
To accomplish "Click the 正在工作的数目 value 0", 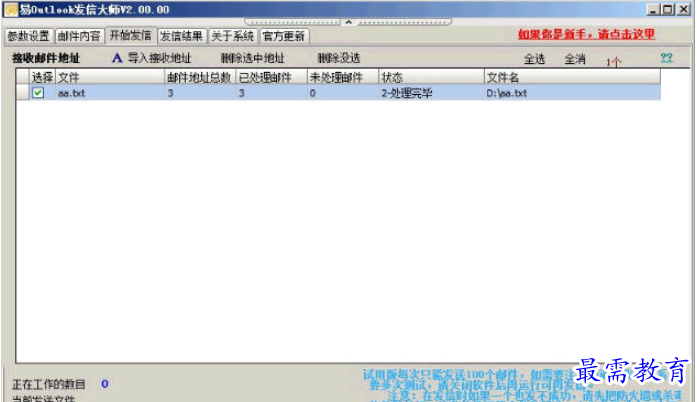I will tap(105, 384).
